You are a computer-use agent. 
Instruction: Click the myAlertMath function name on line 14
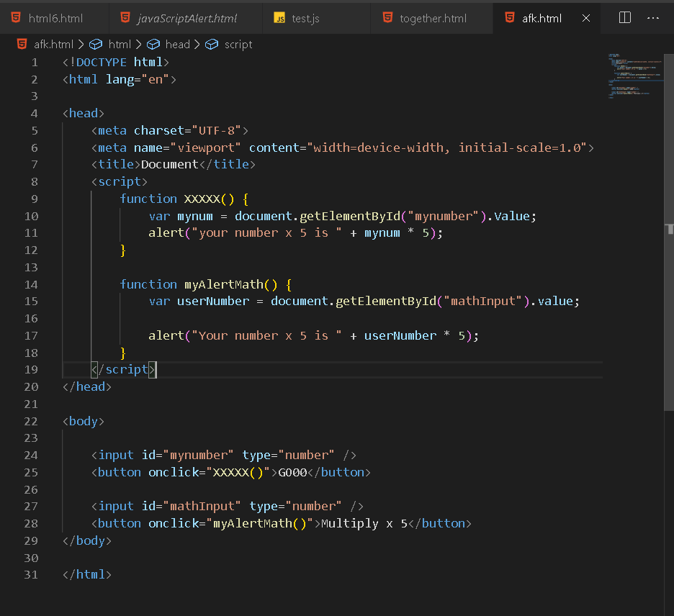223,284
